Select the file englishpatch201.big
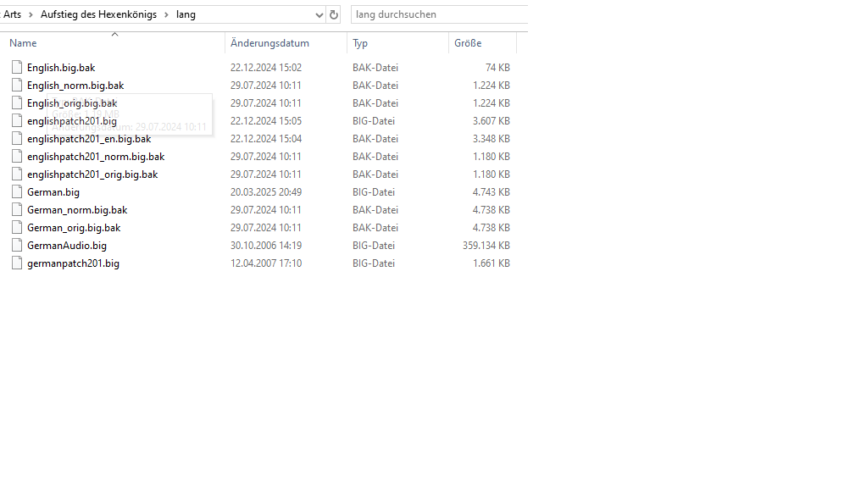Screen dimensions: 861x504 pos(72,121)
